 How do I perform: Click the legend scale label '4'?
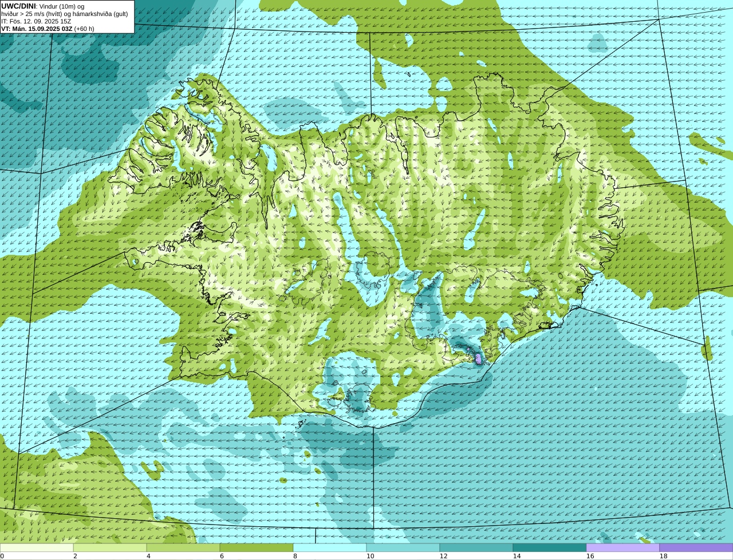coord(148,556)
